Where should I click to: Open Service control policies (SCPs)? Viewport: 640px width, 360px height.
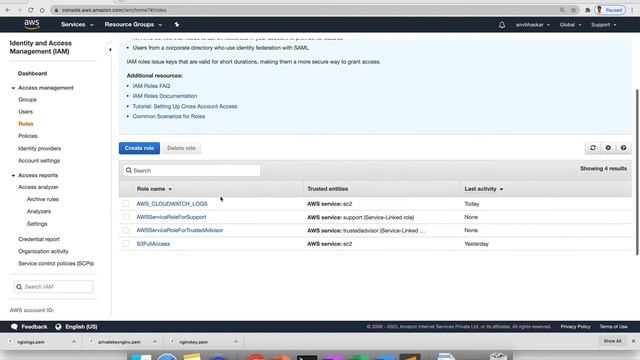click(56, 264)
